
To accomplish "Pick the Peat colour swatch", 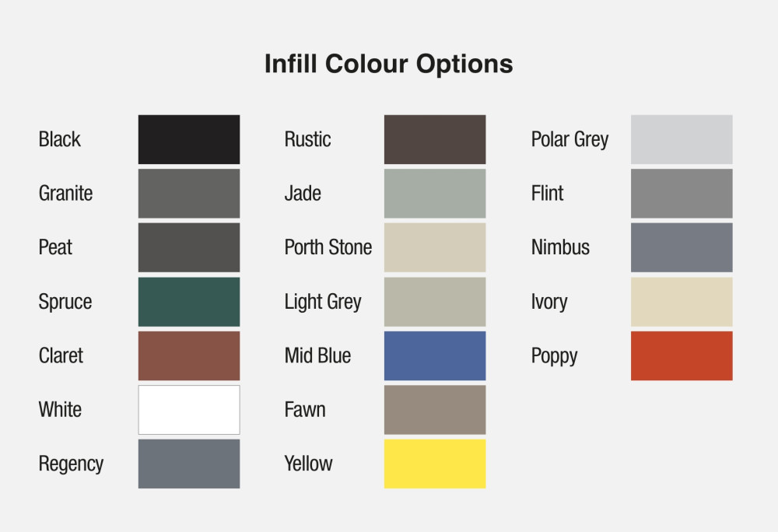I will [x=189, y=247].
